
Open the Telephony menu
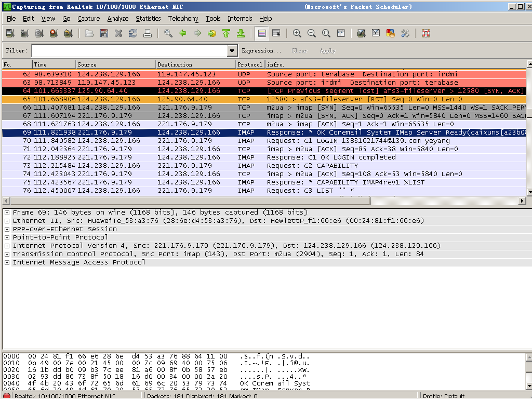pyautogui.click(x=183, y=19)
